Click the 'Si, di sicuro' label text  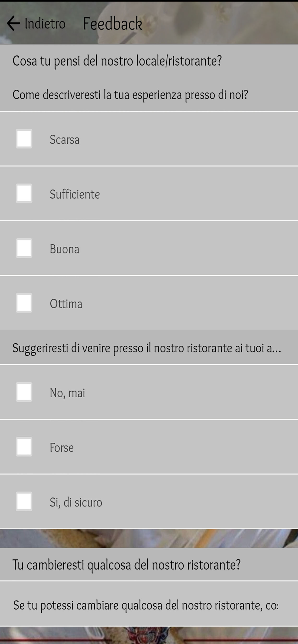(76, 502)
